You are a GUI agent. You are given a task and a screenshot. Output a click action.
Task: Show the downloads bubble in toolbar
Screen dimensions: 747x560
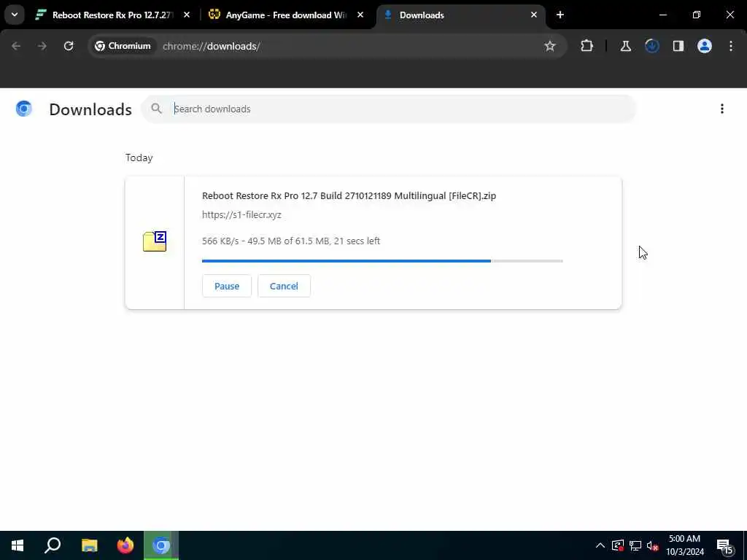coord(651,46)
